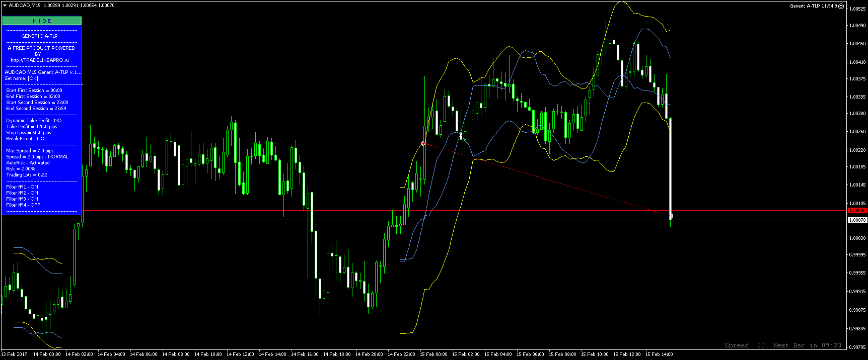The width and height of the screenshot is (868, 360).
Task: Click the OHLC values in chart header
Action: click(x=79, y=6)
